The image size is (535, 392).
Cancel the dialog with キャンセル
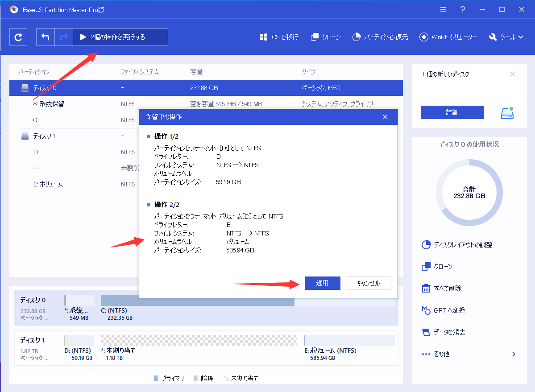(x=368, y=283)
